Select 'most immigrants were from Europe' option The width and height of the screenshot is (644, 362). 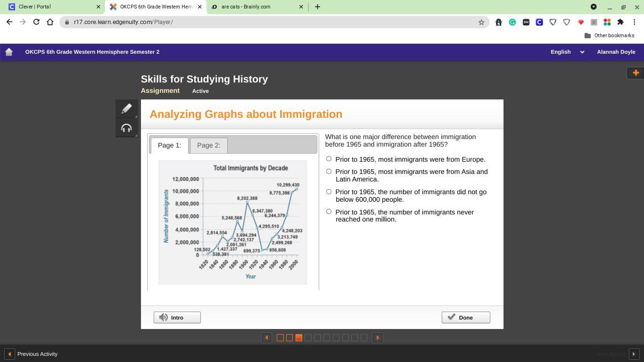329,159
